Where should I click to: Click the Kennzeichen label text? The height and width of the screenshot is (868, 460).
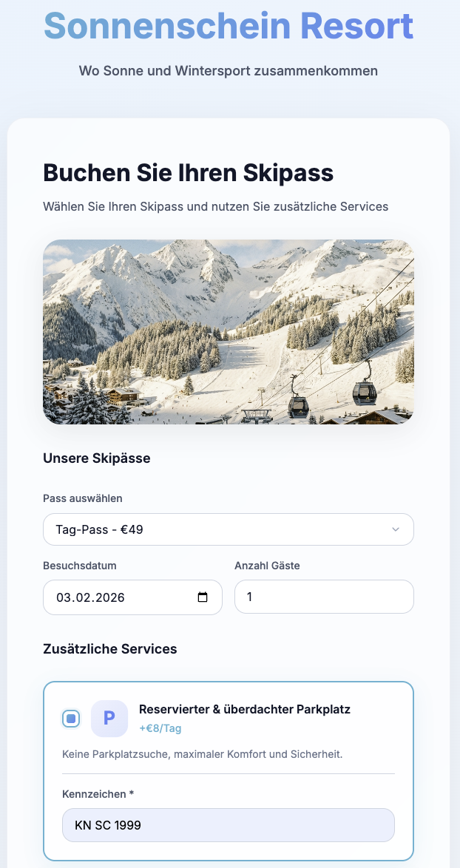[x=98, y=794]
